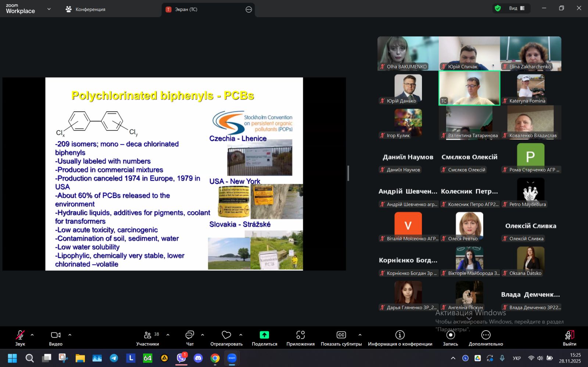The height and width of the screenshot is (367, 588).
Task: Click the green Share screen icon
Action: 264,335
